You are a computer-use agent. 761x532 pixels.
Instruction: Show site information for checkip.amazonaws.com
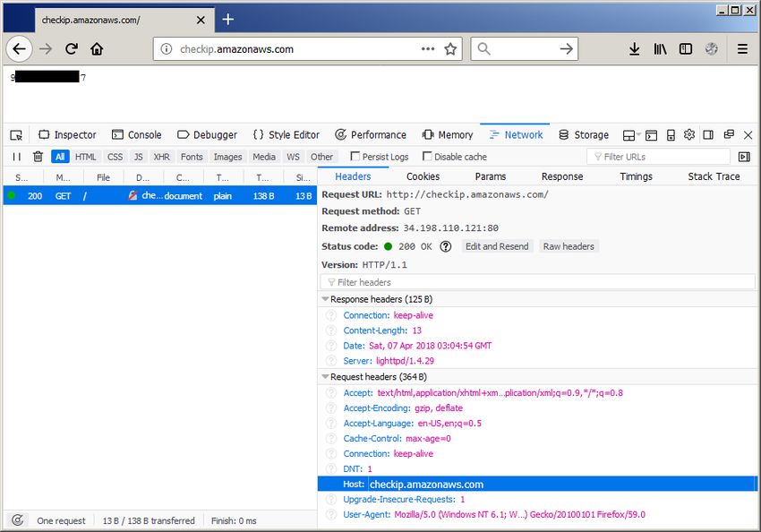166,49
